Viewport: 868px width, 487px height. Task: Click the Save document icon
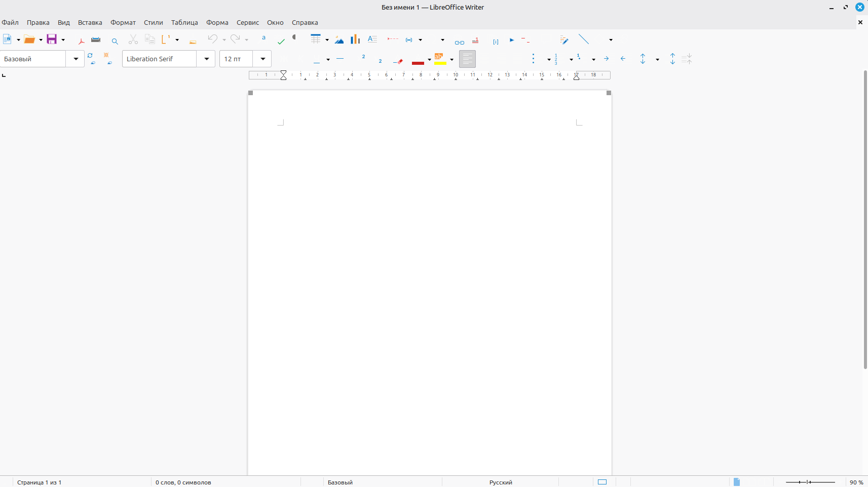point(52,39)
